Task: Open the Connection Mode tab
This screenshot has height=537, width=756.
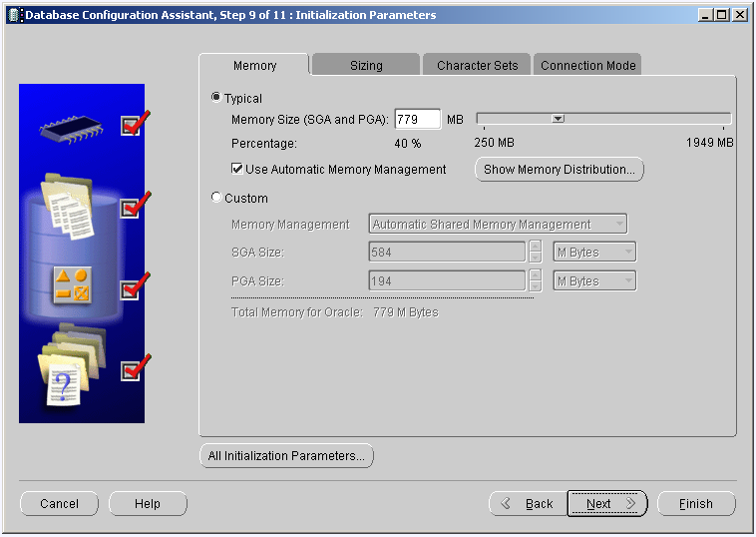Action: (587, 65)
